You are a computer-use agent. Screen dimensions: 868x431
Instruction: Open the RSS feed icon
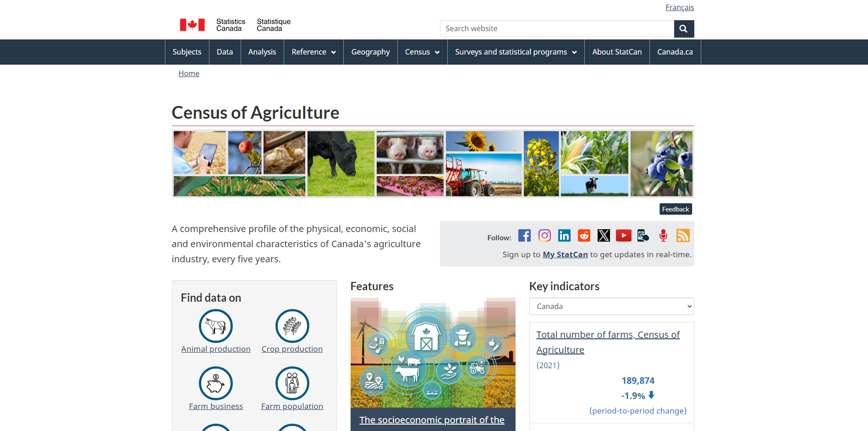[683, 236]
